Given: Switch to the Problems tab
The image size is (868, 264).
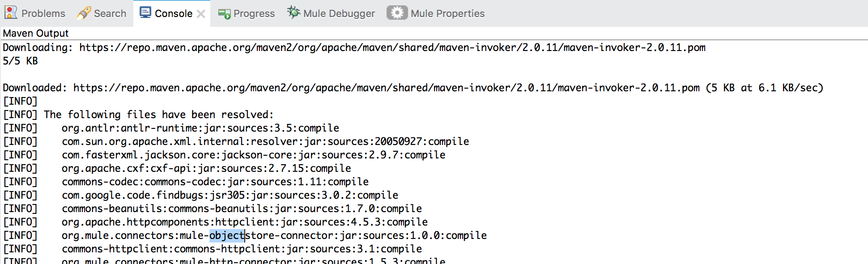Looking at the screenshot, I should (x=35, y=13).
